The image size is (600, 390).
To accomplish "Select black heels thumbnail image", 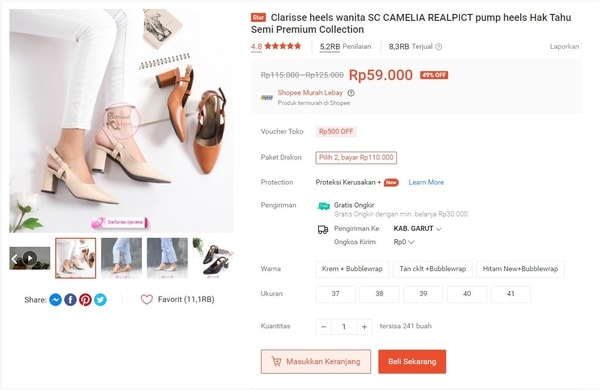I will 213,258.
